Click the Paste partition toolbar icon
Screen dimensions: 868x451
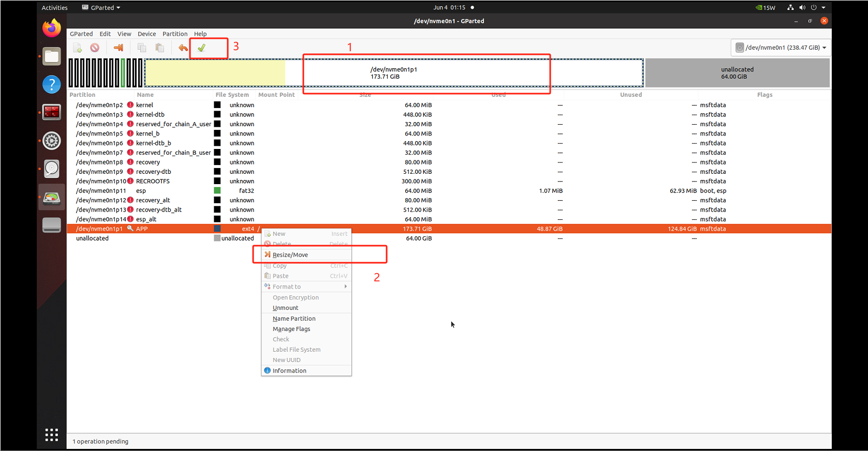(x=160, y=48)
